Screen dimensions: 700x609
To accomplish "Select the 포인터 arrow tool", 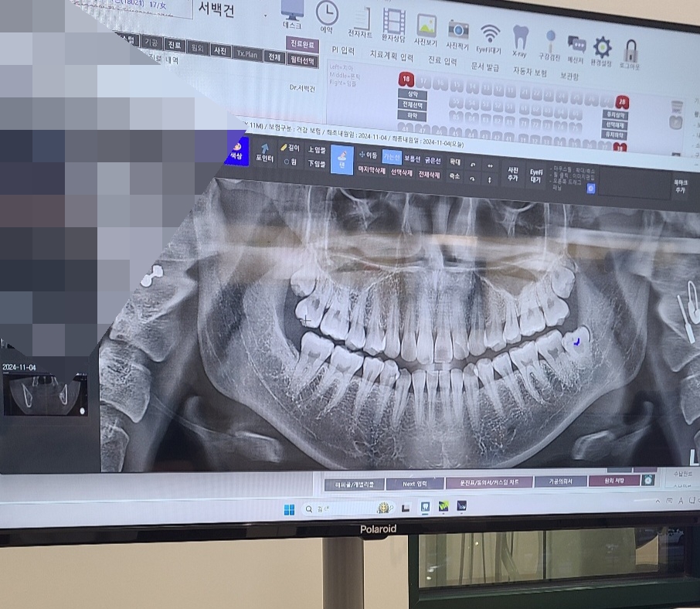I will [x=265, y=152].
